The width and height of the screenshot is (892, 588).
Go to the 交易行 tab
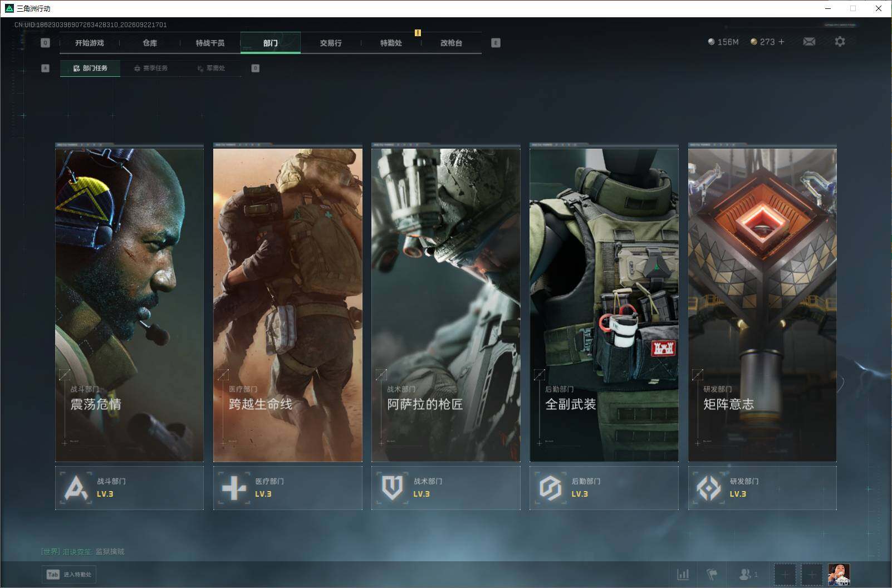pyautogui.click(x=331, y=43)
